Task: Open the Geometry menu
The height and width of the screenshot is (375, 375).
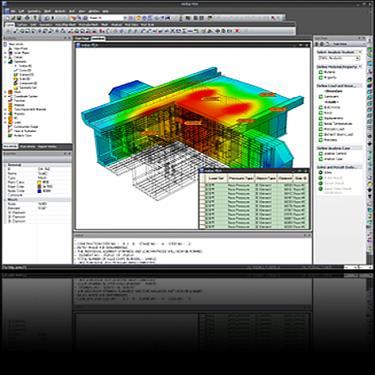Action: 34,11
